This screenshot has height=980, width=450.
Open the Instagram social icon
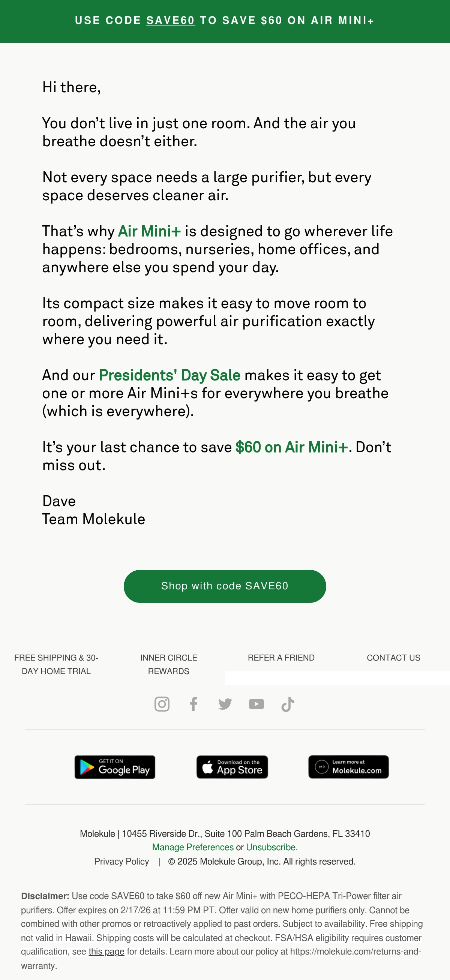click(x=162, y=704)
